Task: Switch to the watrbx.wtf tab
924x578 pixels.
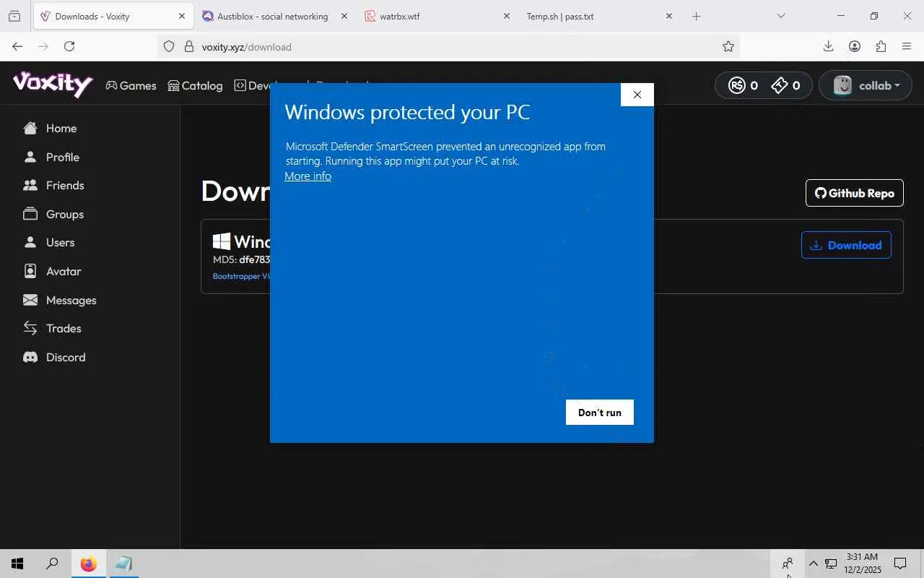Action: pyautogui.click(x=437, y=16)
